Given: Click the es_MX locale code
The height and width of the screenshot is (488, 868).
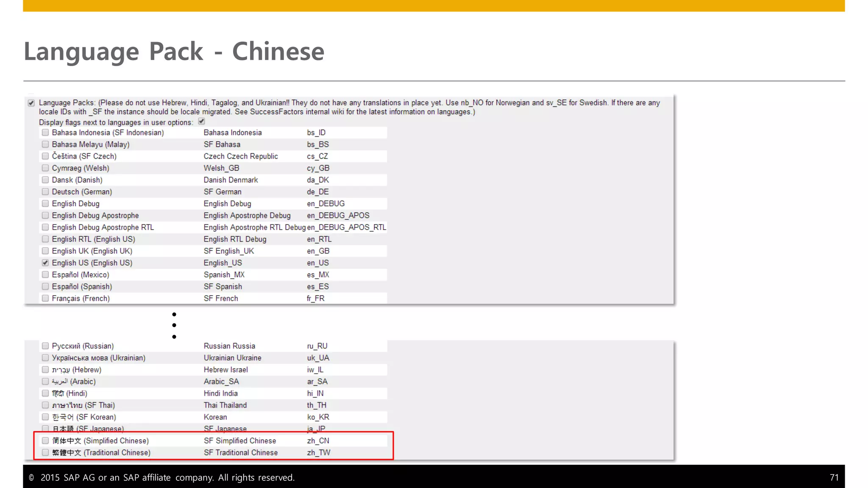Looking at the screenshot, I should 318,275.
